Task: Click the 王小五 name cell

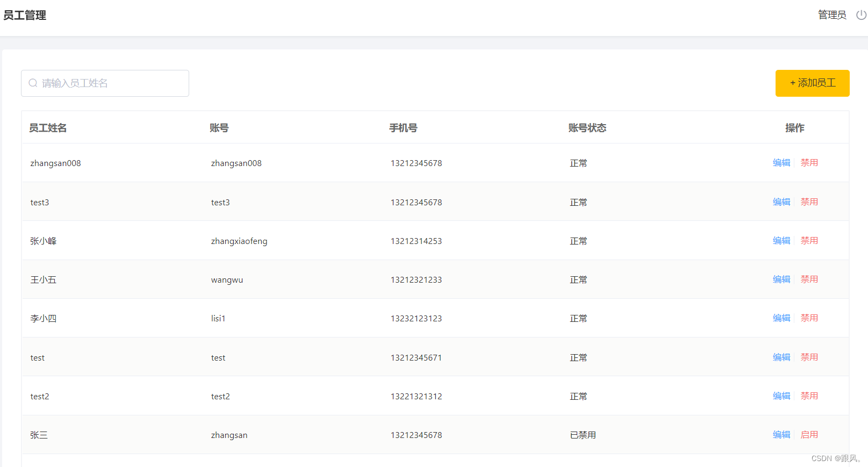Action: (44, 280)
